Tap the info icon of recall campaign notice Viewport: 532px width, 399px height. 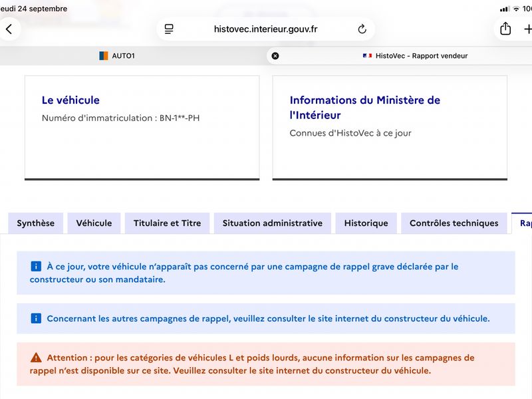pyautogui.click(x=36, y=267)
